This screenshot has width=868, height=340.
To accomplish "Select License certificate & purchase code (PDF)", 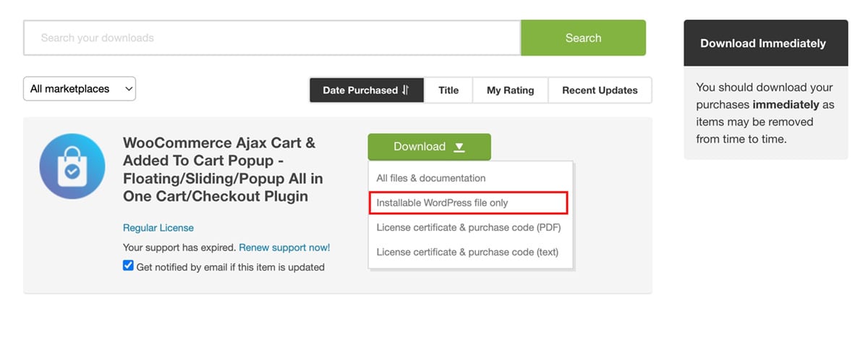I will [x=469, y=227].
